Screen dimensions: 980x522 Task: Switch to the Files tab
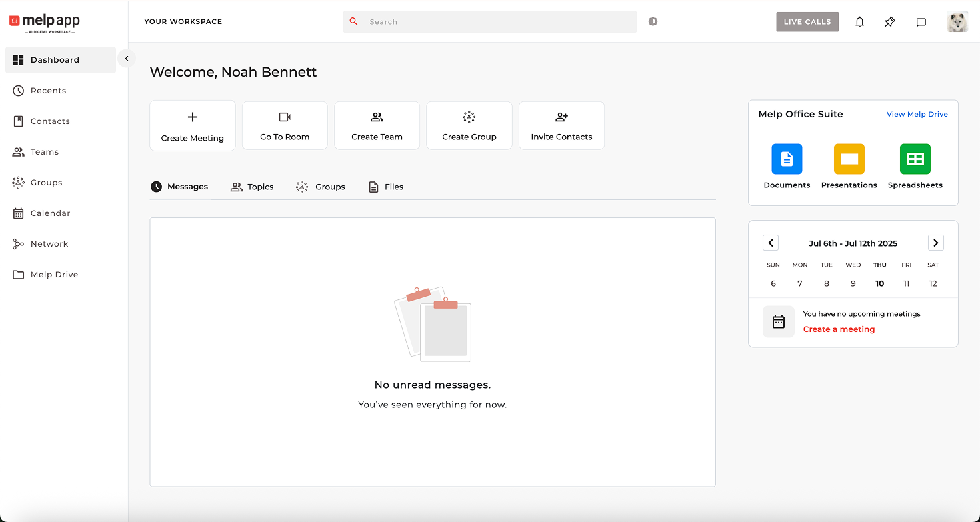[x=387, y=187]
